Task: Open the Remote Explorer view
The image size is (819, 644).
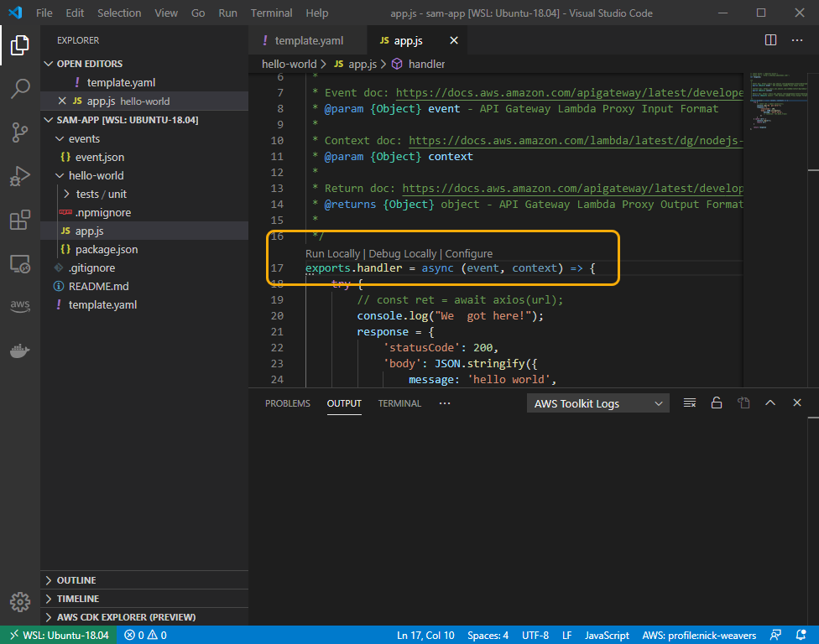Action: [20, 264]
